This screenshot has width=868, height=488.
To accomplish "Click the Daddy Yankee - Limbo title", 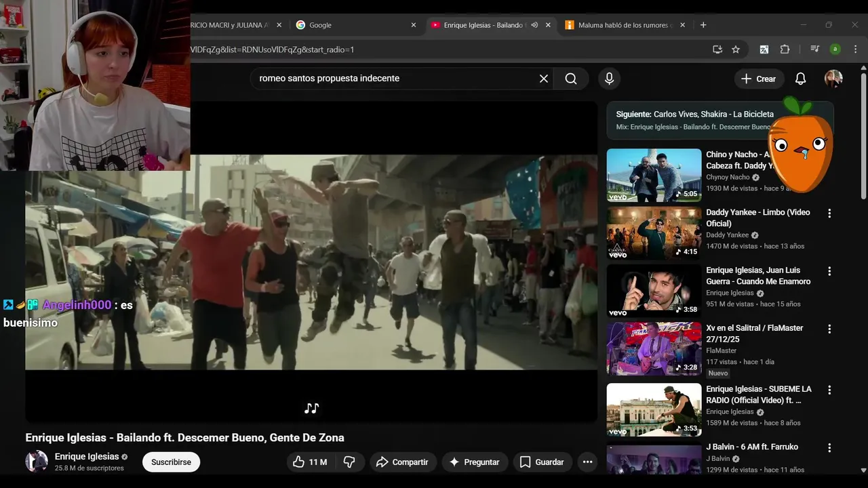I will (758, 218).
